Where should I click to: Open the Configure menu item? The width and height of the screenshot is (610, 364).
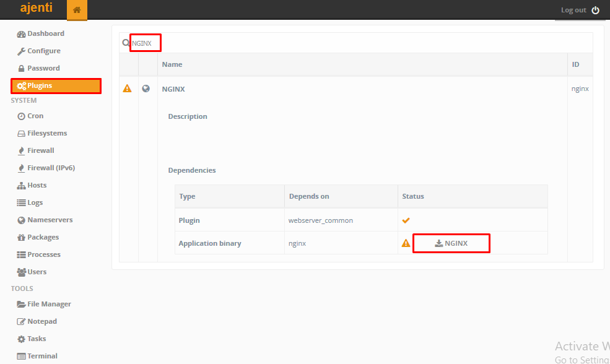[x=43, y=51]
